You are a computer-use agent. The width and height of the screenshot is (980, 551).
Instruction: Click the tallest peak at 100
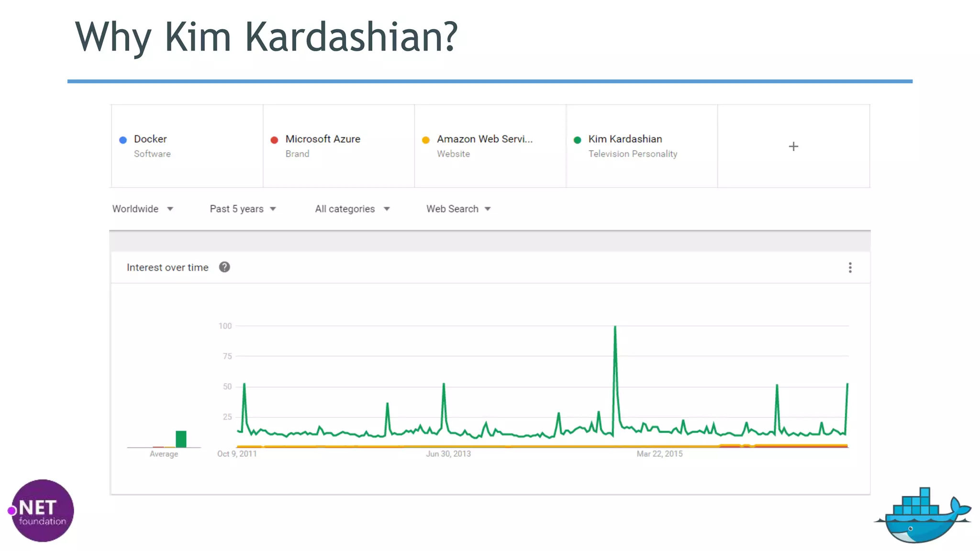[x=615, y=327]
